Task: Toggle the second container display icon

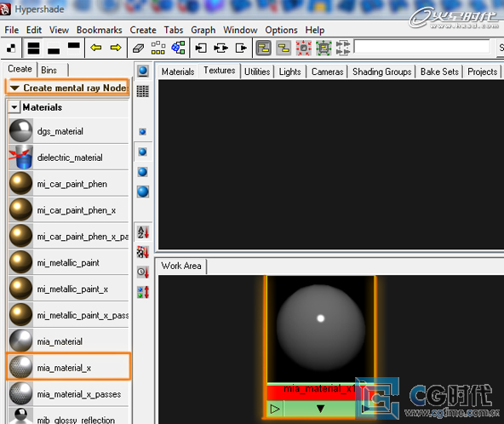Action: (x=283, y=49)
